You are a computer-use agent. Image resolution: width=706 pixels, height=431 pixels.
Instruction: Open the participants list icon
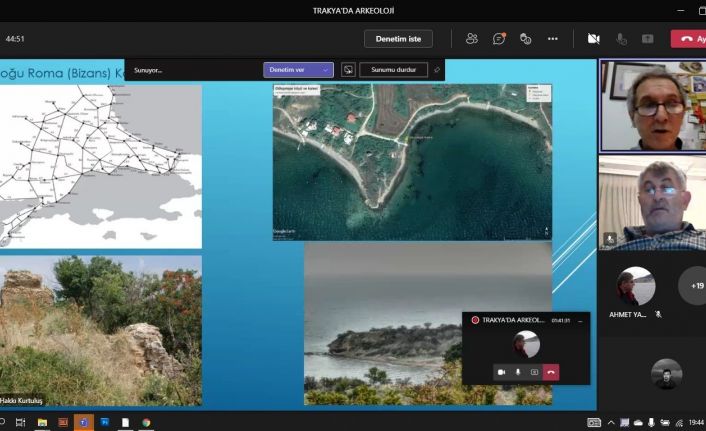[x=471, y=39]
